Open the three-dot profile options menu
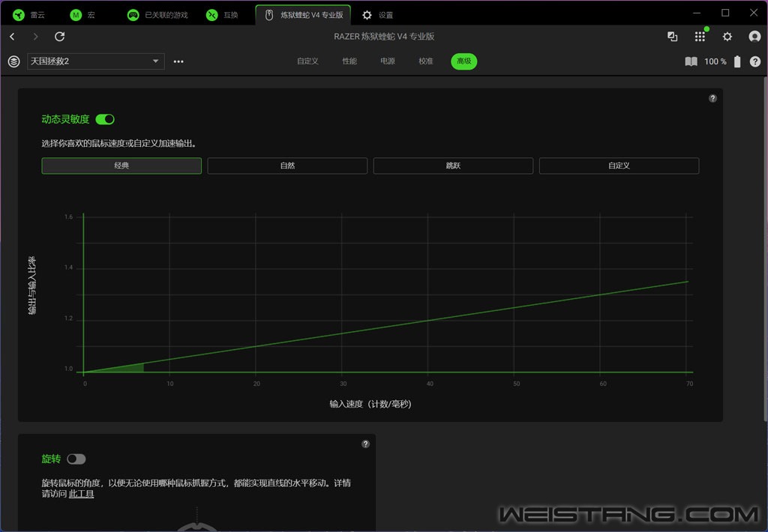 point(178,61)
